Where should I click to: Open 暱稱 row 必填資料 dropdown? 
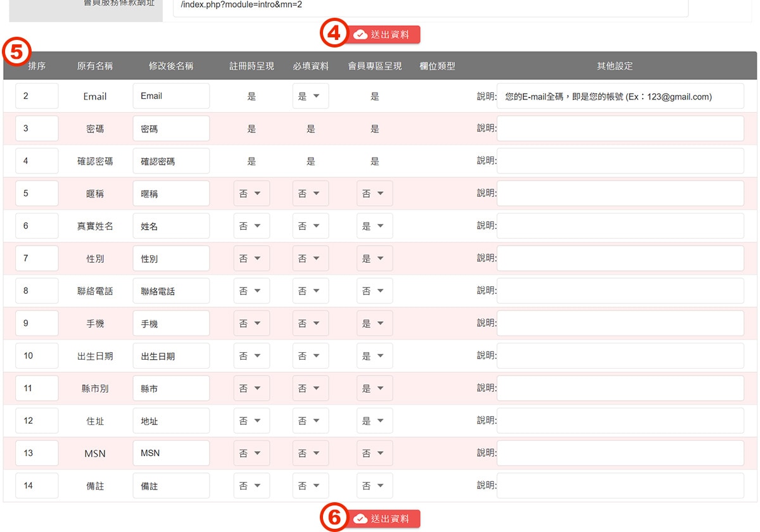(310, 194)
